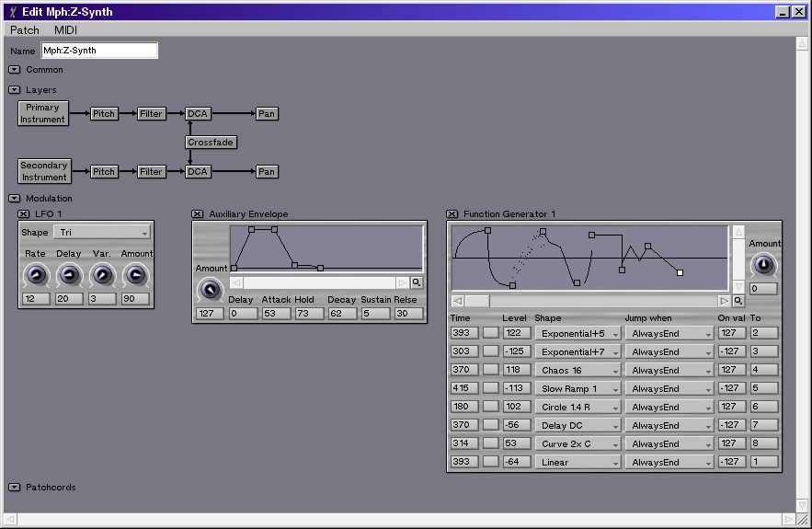This screenshot has height=529, width=812.
Task: Toggle the small box beside Time 393 first row
Action: [x=490, y=333]
